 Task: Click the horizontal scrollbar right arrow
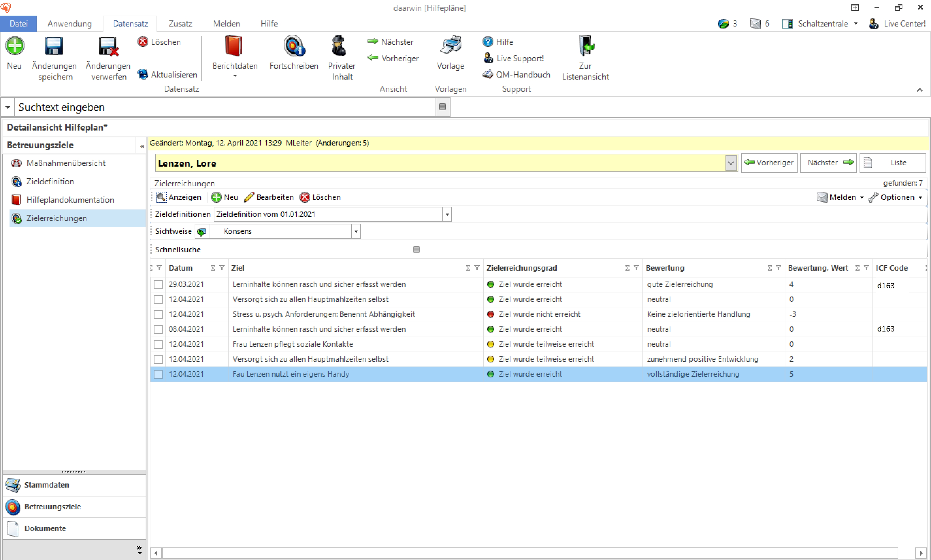click(x=921, y=553)
